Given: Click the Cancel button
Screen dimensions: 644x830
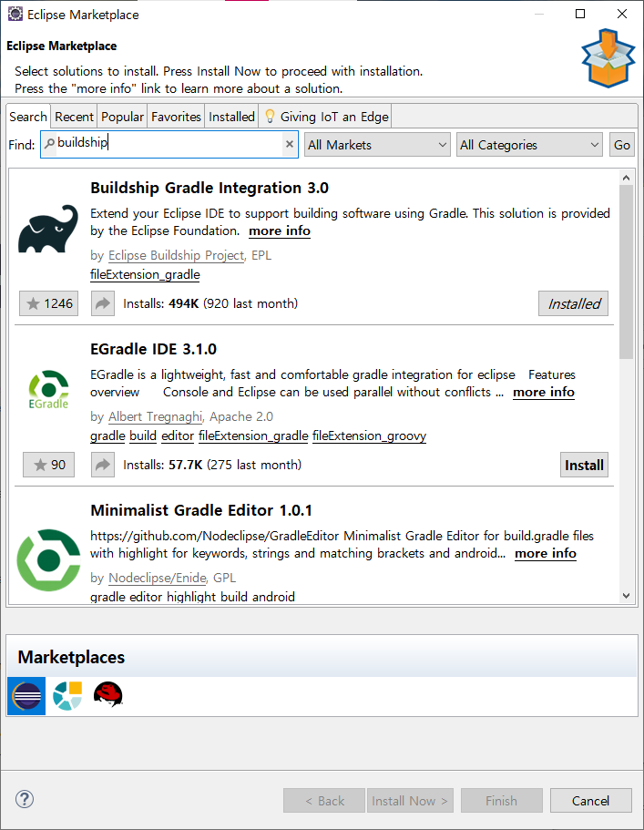Looking at the screenshot, I should (x=590, y=800).
